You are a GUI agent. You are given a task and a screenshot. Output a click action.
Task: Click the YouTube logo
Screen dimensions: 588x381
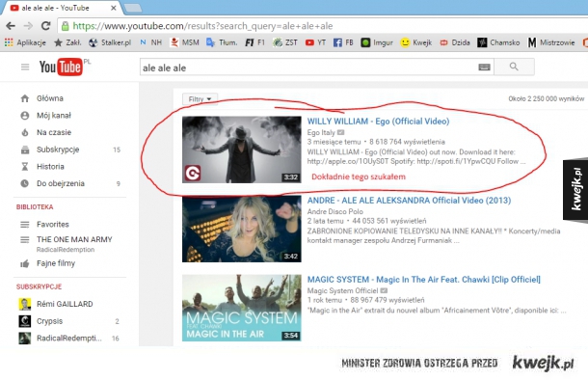[61, 67]
